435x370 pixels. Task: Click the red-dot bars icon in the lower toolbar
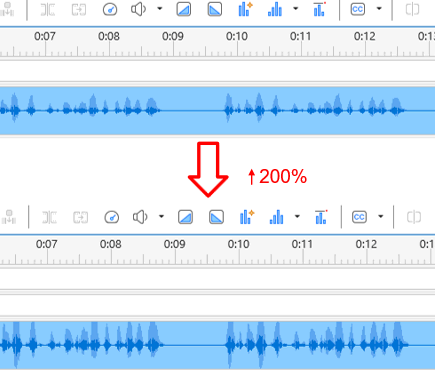point(321,217)
